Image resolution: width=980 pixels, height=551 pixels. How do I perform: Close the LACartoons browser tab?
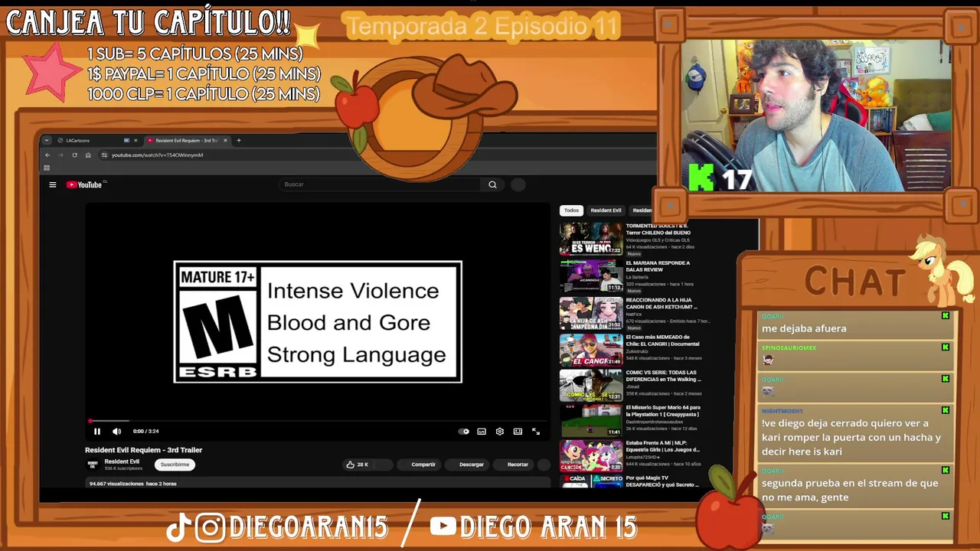click(x=136, y=140)
